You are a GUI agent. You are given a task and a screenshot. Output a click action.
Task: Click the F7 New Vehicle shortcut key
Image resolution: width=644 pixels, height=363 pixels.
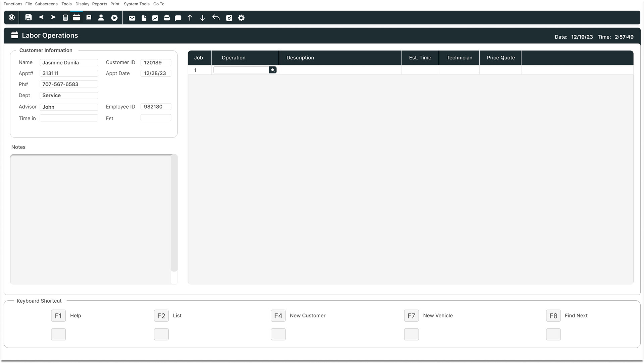pos(412,316)
